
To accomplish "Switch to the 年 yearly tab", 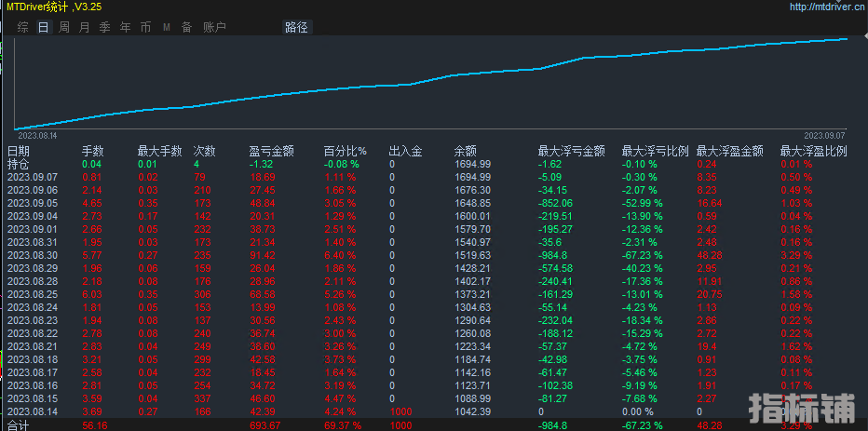I will 125,27.
